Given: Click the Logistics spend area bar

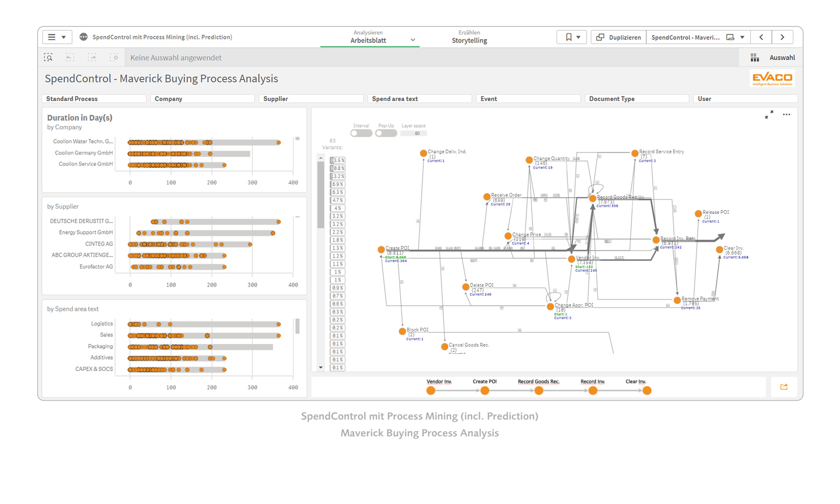Looking at the screenshot, I should (x=204, y=325).
